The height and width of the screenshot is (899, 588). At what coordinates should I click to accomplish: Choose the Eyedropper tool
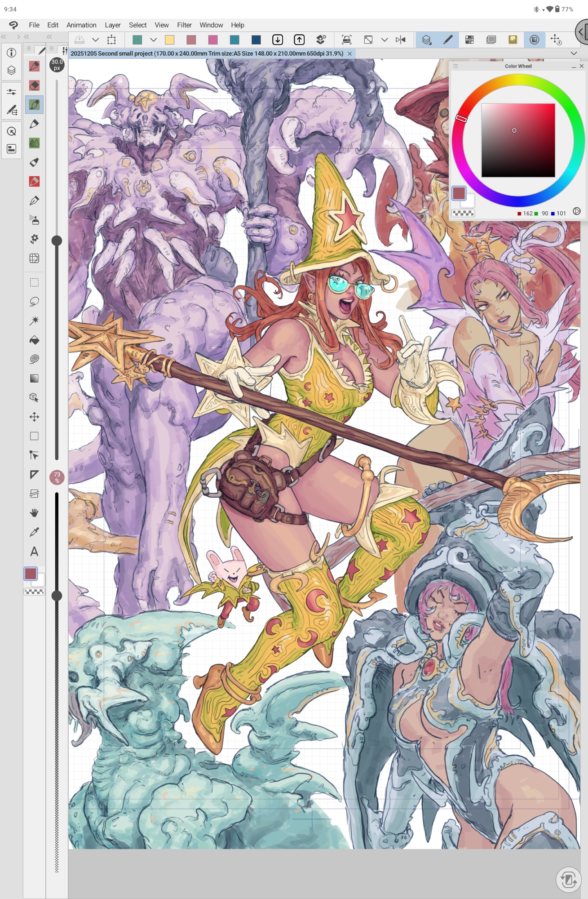34,532
